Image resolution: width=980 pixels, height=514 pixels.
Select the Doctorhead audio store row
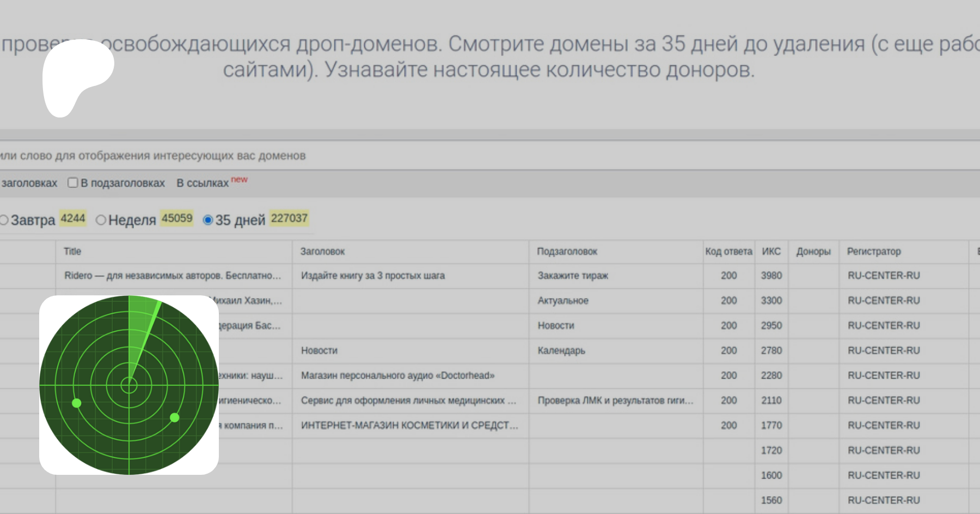pos(397,375)
